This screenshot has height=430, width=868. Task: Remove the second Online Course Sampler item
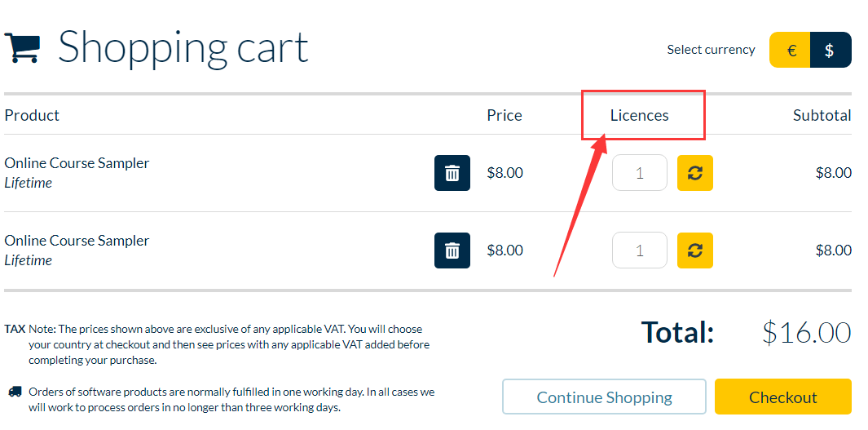pyautogui.click(x=452, y=250)
